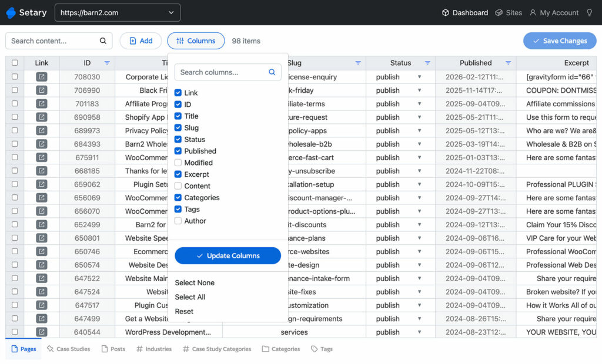Viewport: 602px width, 364px height.
Task: Open the external link icon for row 706990
Action: 42,90
